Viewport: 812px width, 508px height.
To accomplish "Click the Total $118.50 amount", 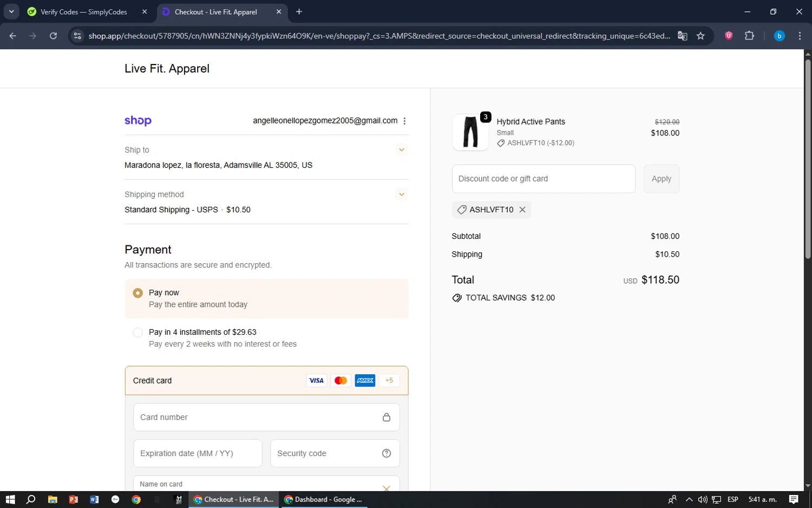I will tap(660, 280).
